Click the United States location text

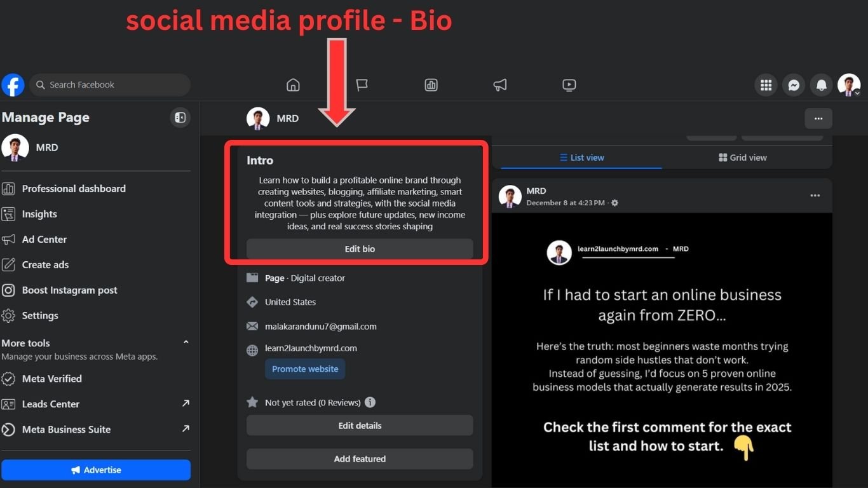[290, 302]
